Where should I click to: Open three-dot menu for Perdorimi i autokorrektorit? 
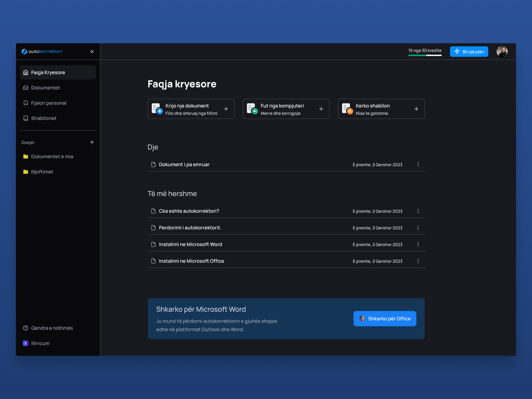tap(418, 228)
